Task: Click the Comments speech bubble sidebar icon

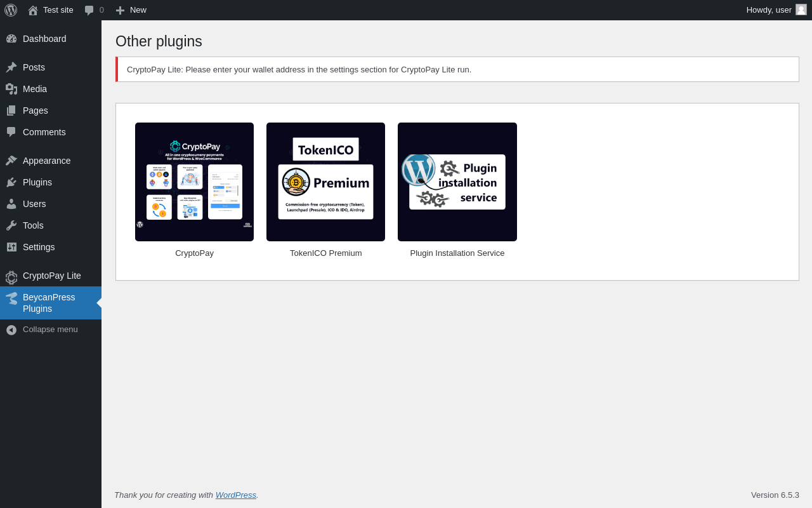Action: click(x=11, y=132)
